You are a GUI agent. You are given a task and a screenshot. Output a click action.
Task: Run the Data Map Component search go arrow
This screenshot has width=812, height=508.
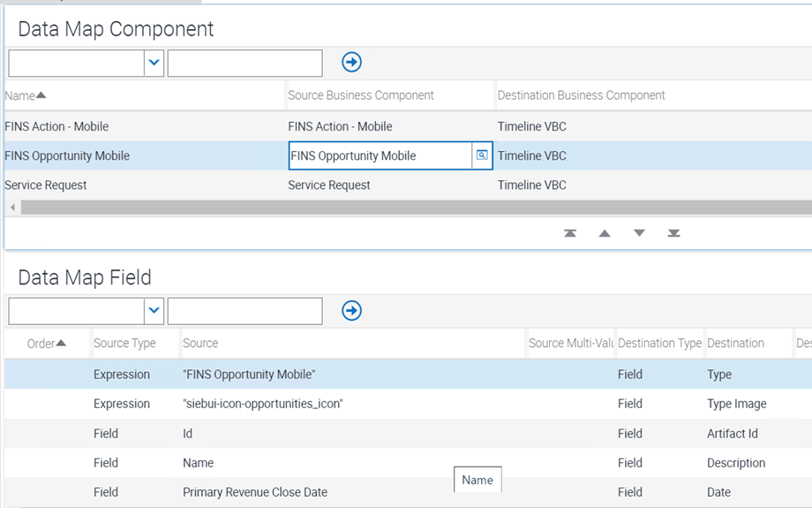coord(351,63)
